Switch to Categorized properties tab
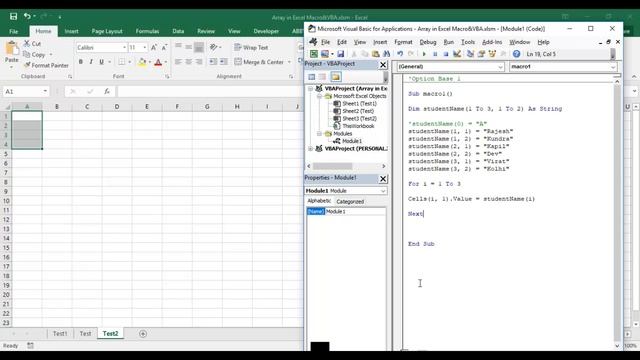The image size is (640, 360). 350,202
